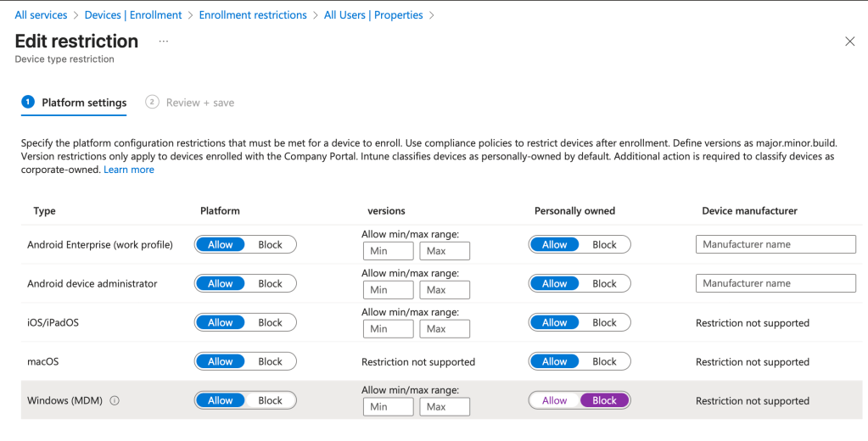Screen dimensions: 868x441
Task: Open Devices | Enrollment breadcrumb
Action: point(133,15)
